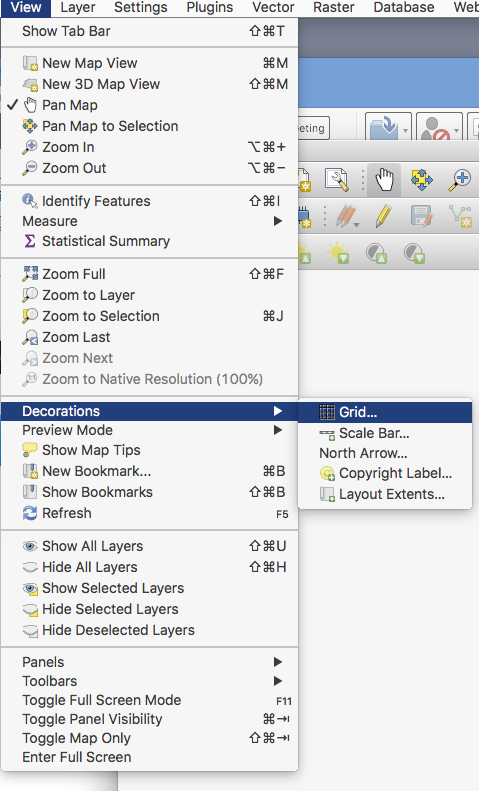Image resolution: width=479 pixels, height=791 pixels.
Task: Click the Save Layer Edits toolbar icon
Action: (x=422, y=216)
